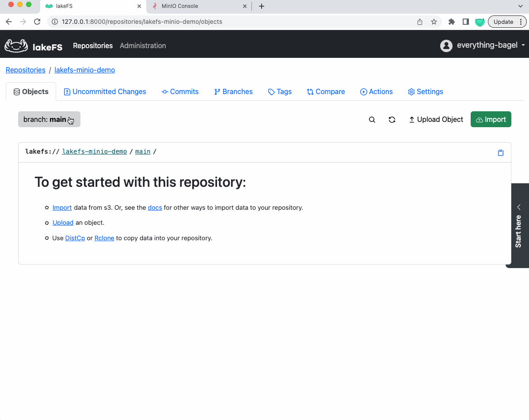Click the Upload Object button
Viewport: 529px width, 420px height.
point(436,119)
